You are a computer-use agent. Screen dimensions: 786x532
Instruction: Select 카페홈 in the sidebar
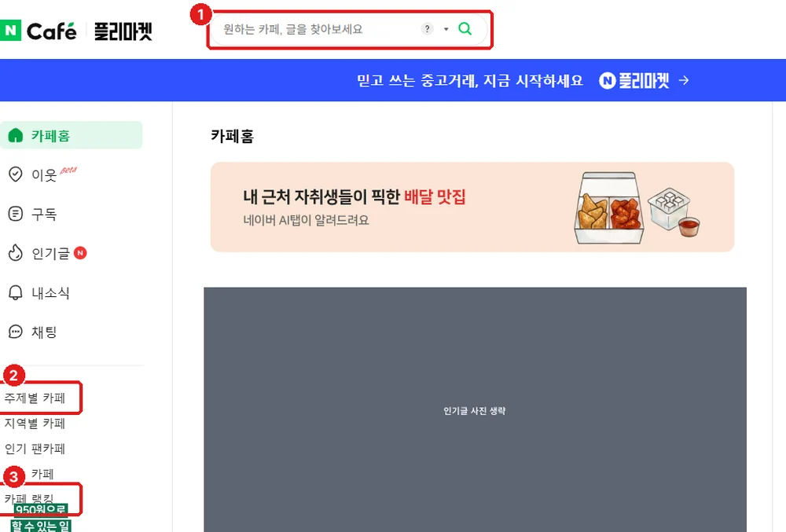point(72,135)
